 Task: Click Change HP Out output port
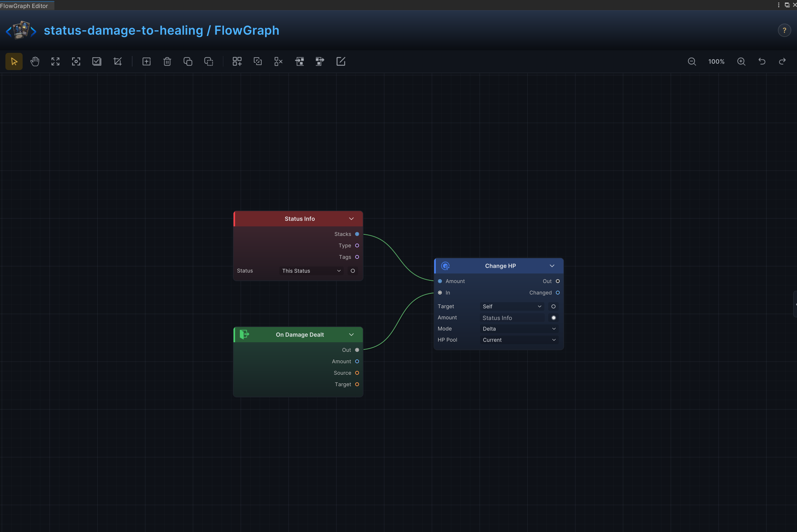click(558, 281)
